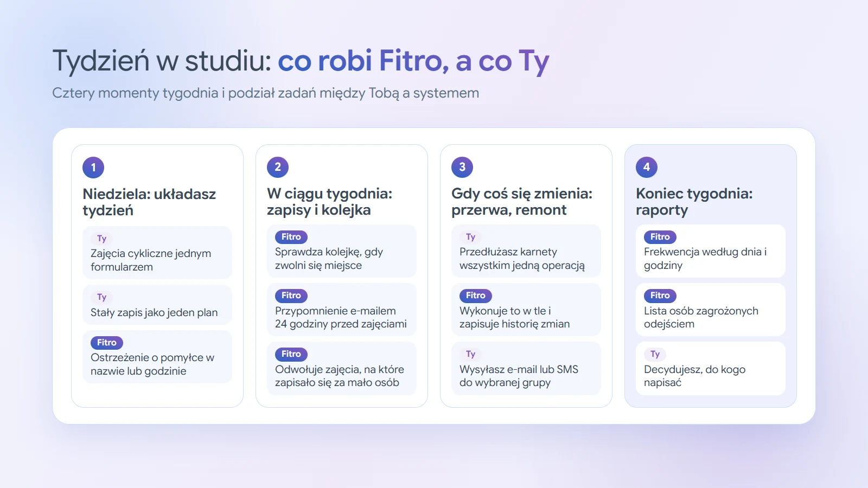868x488 pixels.
Task: Click the Fitro badge above Sprawdza kolejkę
Action: (291, 237)
